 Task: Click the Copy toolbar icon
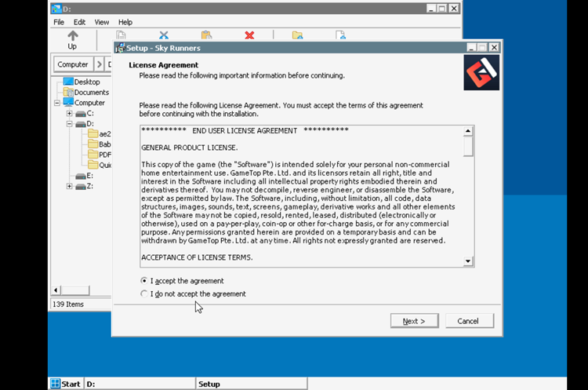tap(121, 35)
